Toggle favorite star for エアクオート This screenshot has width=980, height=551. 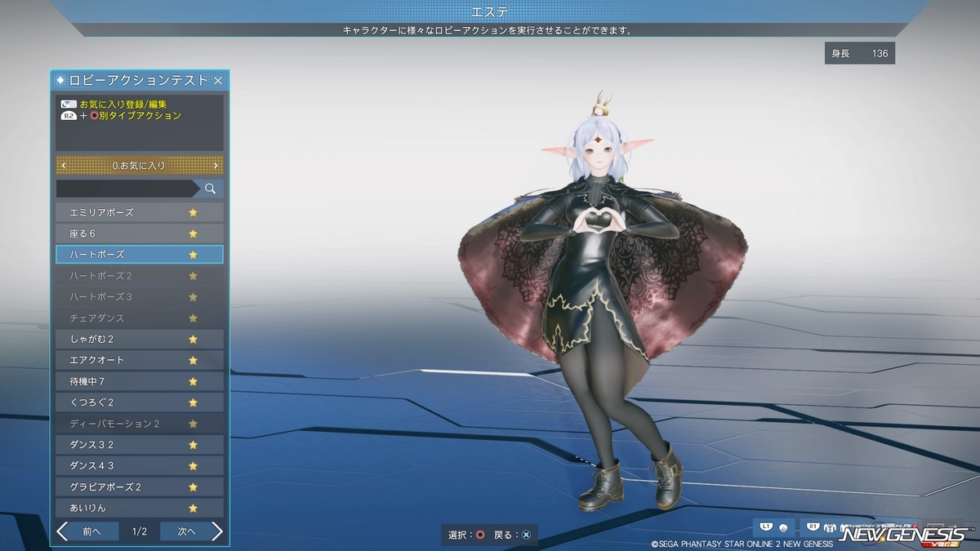pos(194,360)
